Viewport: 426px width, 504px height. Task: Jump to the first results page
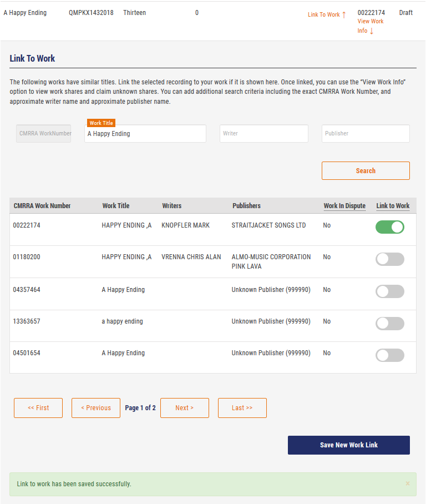click(x=38, y=408)
